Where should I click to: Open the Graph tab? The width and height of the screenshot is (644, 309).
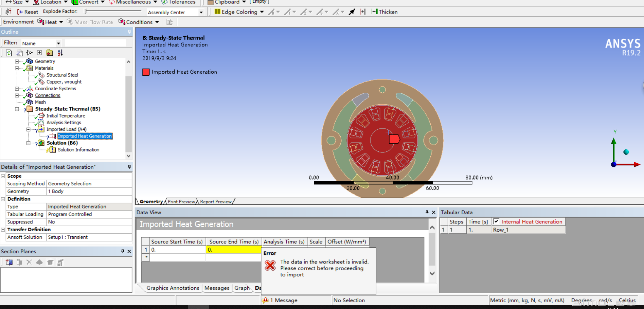(x=242, y=288)
